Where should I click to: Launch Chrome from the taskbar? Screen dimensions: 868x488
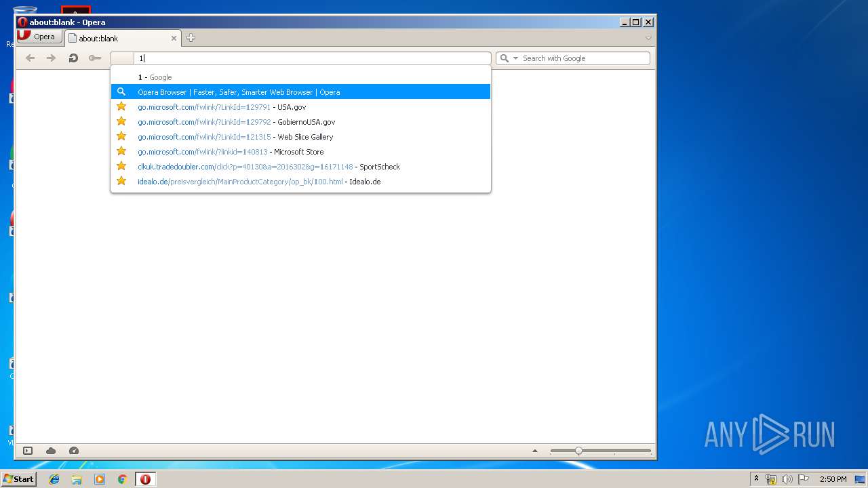click(122, 479)
